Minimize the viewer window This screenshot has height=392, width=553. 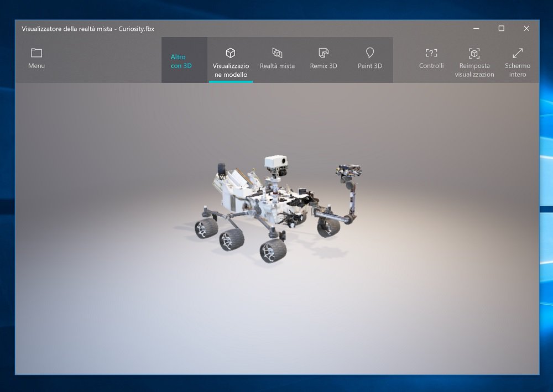[x=476, y=28]
